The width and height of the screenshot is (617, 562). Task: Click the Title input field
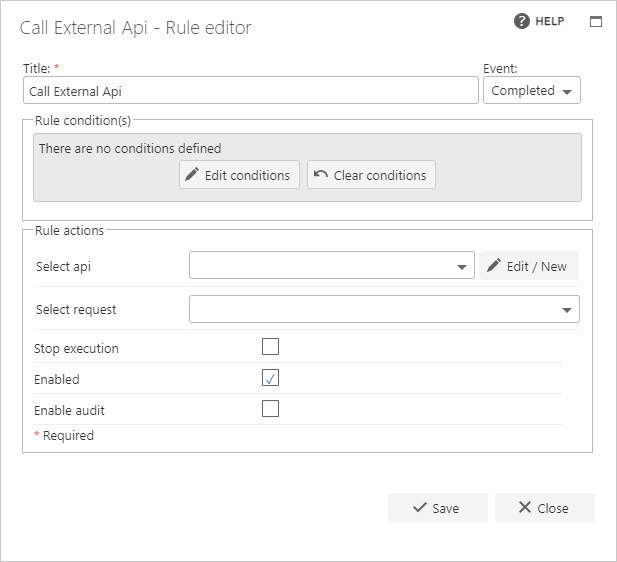click(x=251, y=91)
